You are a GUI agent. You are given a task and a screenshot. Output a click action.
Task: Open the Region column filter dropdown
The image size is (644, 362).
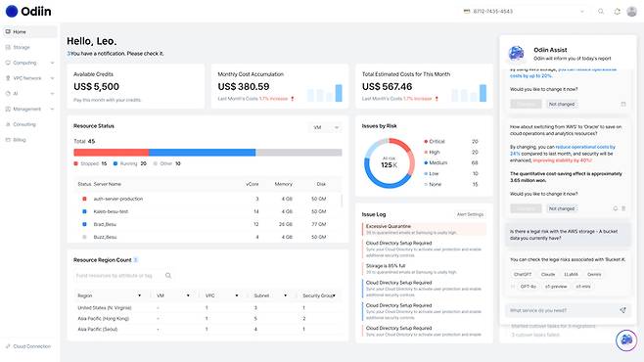pyautogui.click(x=139, y=295)
